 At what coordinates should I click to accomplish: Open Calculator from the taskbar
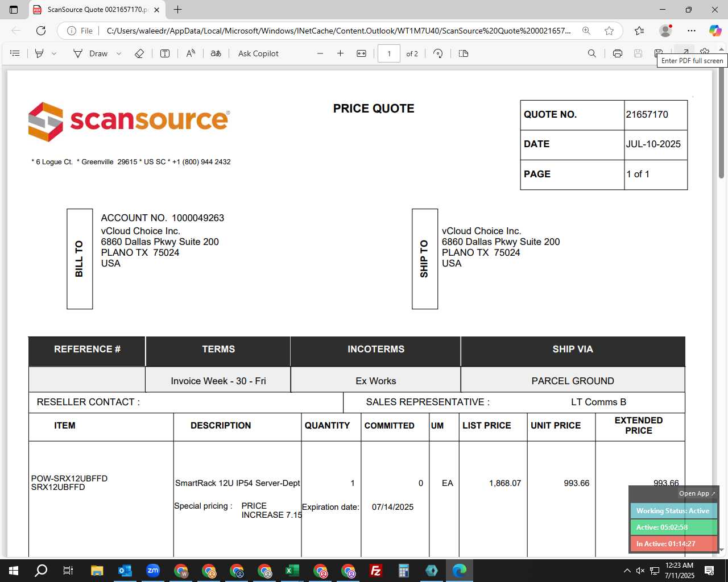(403, 571)
